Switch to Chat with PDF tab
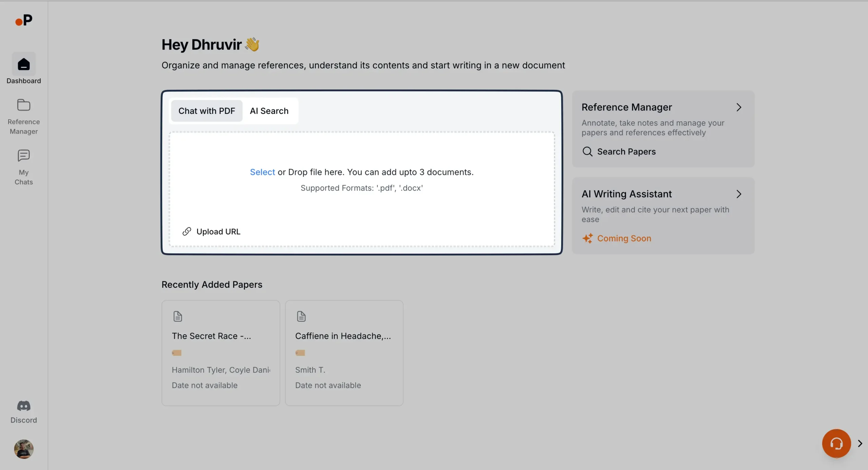 tap(207, 111)
